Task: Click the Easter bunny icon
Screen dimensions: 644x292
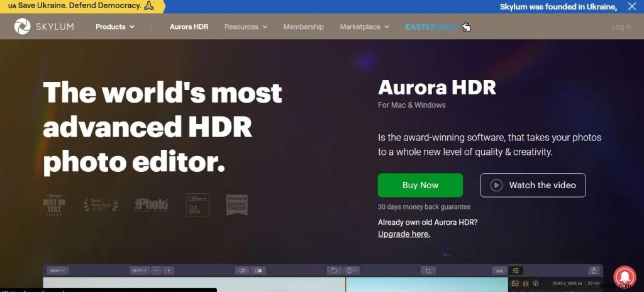Action: (466, 26)
